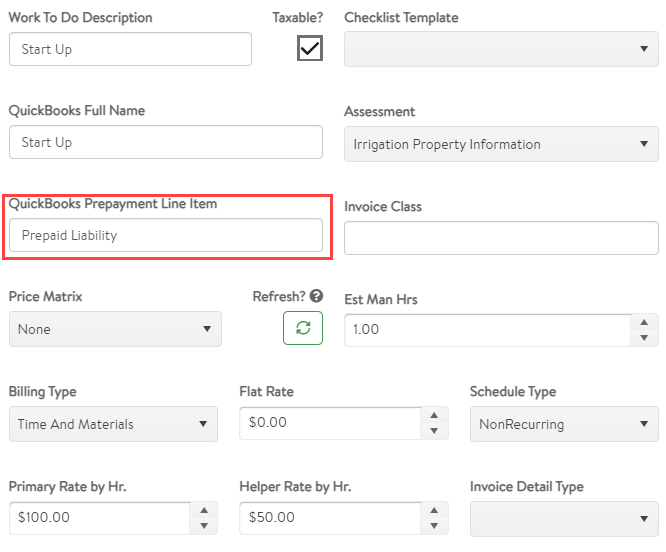Decrease Est Man Hrs with down arrow
The width and height of the screenshot is (666, 552).
coord(644,338)
